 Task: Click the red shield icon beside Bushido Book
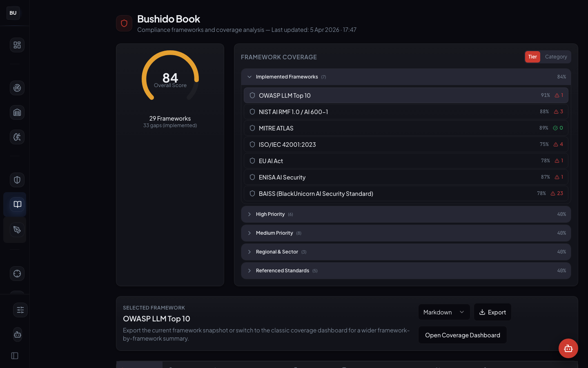(124, 23)
